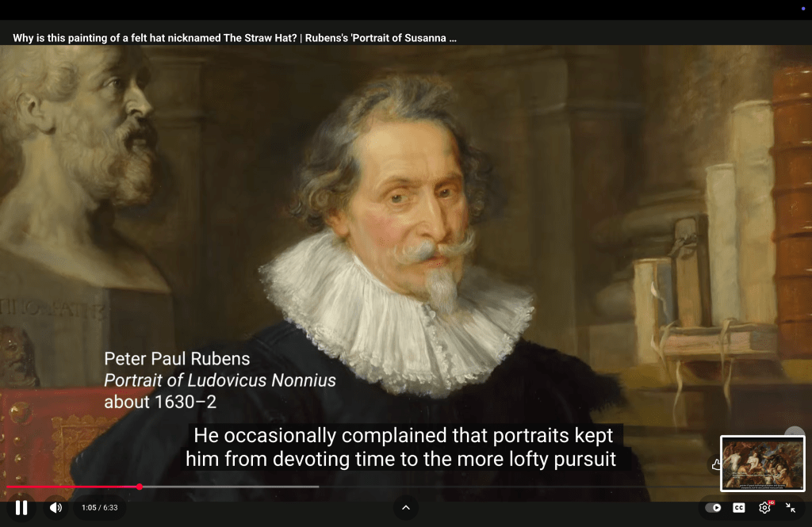Click the purple dot indicator at top right
Viewport: 812px width, 527px height.
click(x=802, y=8)
